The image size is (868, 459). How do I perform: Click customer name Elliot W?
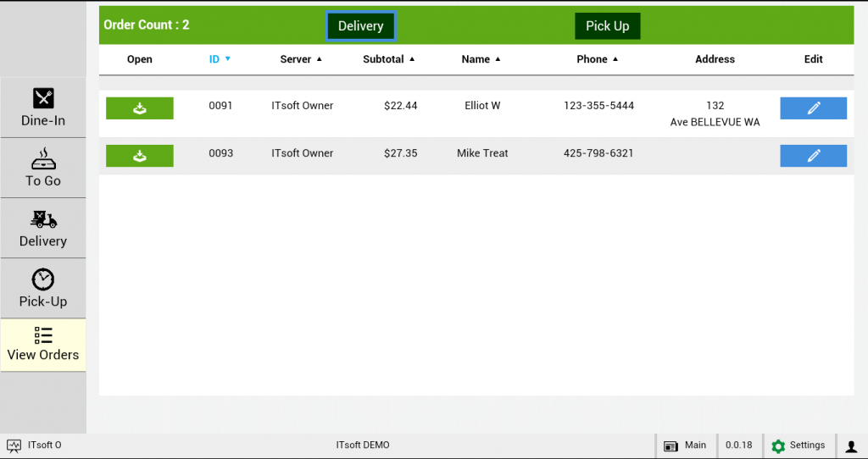pyautogui.click(x=482, y=106)
